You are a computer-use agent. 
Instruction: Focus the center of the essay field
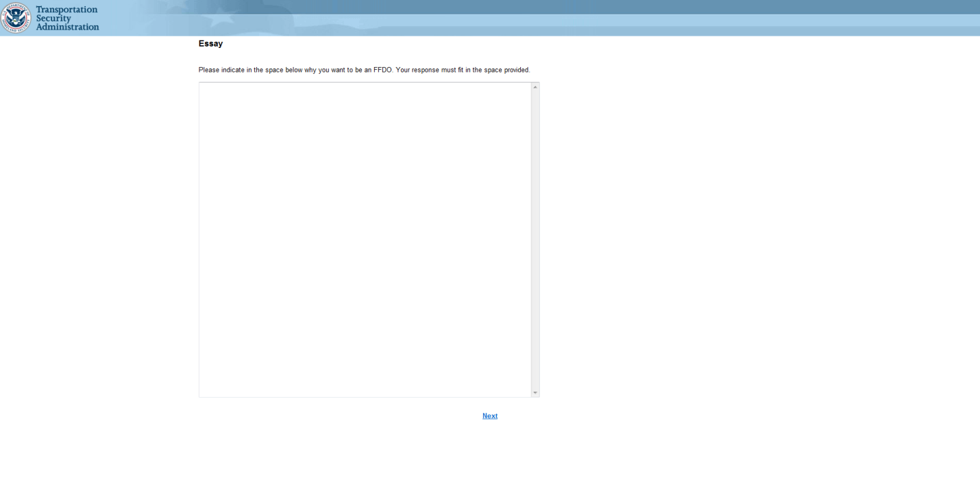[365, 240]
